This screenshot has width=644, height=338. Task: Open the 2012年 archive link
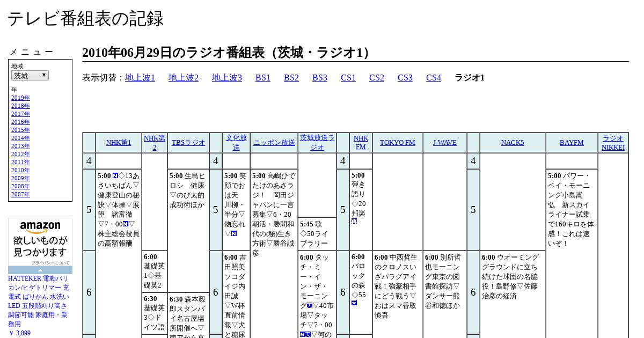tap(20, 154)
